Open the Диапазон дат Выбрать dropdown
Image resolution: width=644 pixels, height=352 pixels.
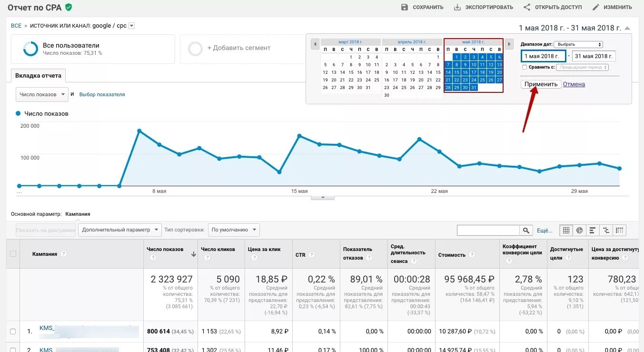(x=579, y=44)
